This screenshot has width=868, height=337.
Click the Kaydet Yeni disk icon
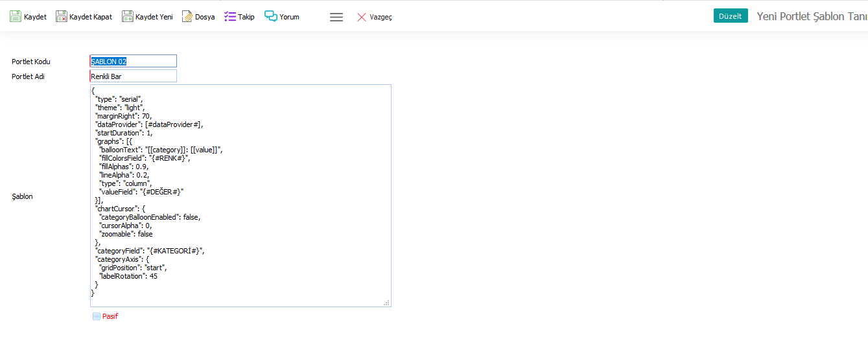click(x=127, y=17)
